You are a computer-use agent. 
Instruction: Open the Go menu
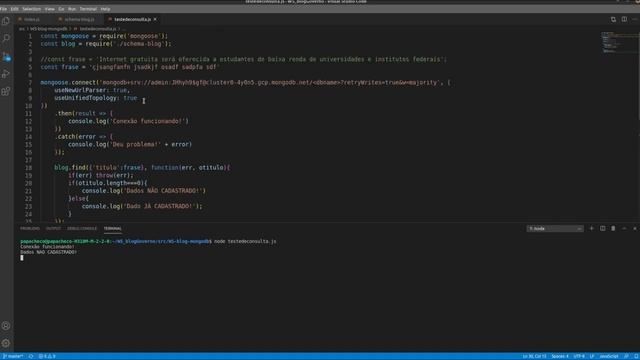coord(61,9)
